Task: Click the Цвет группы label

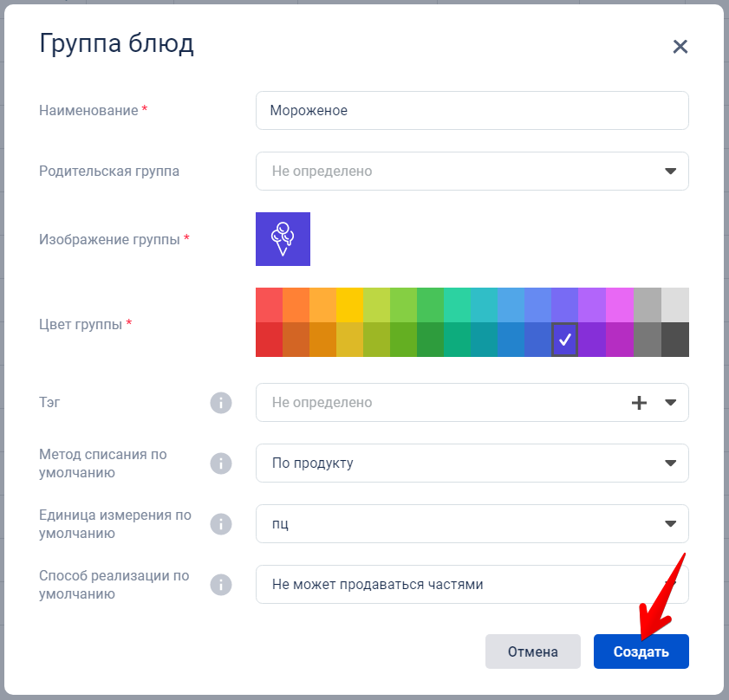Action: (x=81, y=324)
